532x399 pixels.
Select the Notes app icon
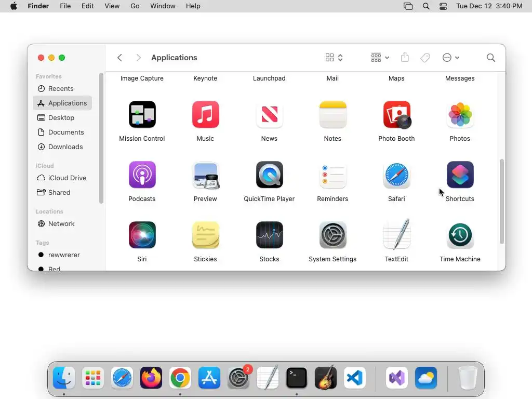point(333,114)
